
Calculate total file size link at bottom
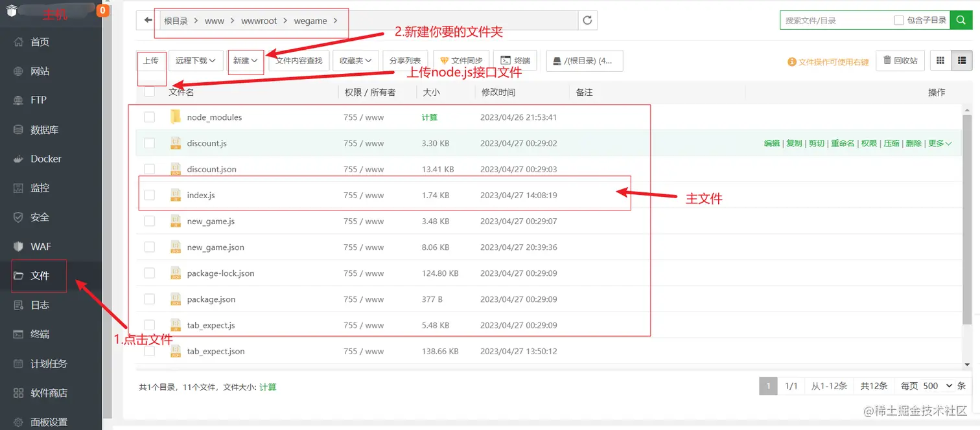point(268,387)
